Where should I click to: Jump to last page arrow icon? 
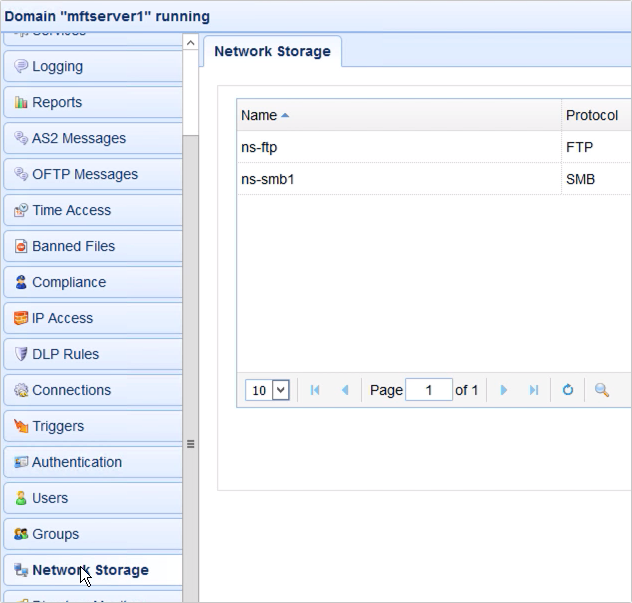pos(533,390)
